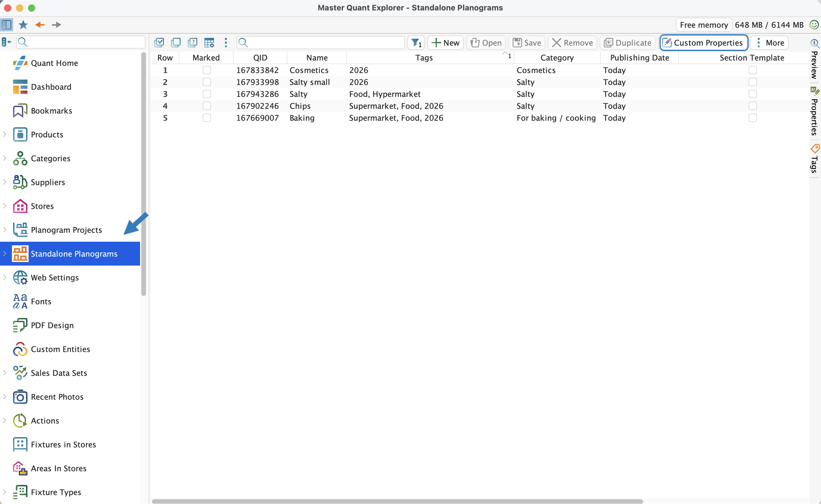The image size is (821, 504).
Task: Collapse the navigation tree icon
Action: point(6,42)
